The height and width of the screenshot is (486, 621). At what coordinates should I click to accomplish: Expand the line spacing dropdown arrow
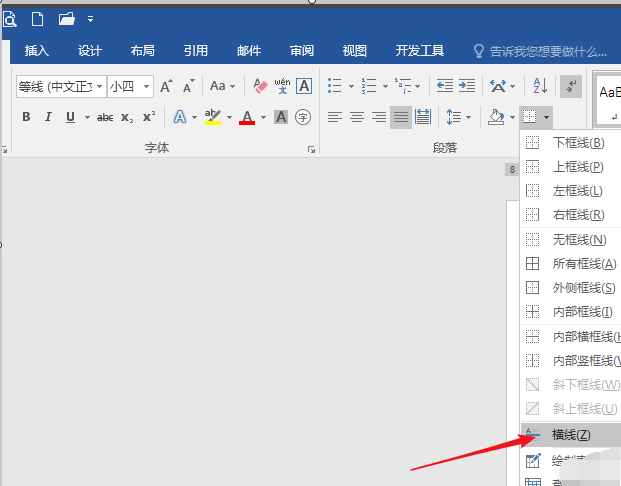pyautogui.click(x=469, y=118)
